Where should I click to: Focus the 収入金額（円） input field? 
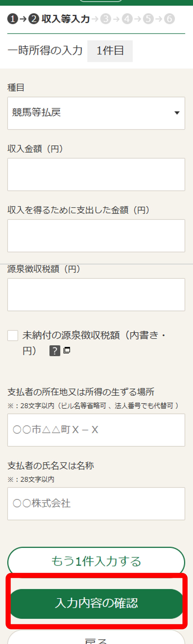click(96, 175)
